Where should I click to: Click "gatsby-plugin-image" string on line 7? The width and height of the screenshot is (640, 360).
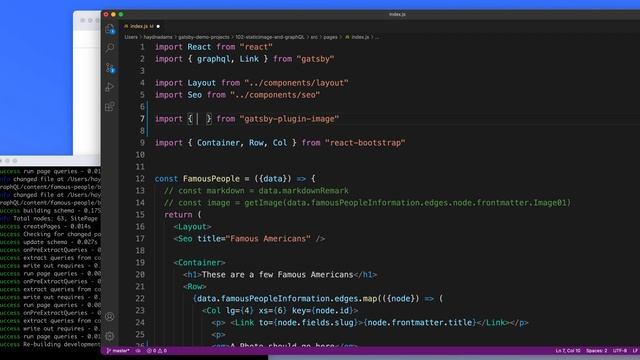(289, 119)
